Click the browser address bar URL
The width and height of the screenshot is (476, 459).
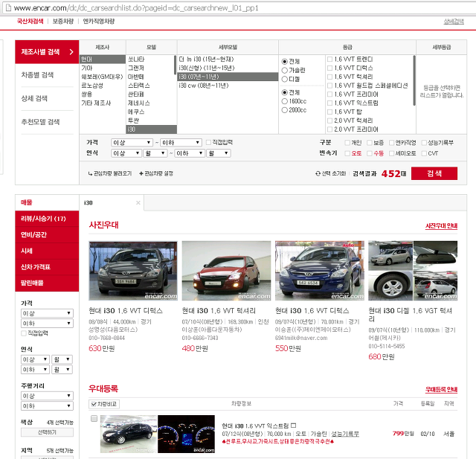click(136, 7)
